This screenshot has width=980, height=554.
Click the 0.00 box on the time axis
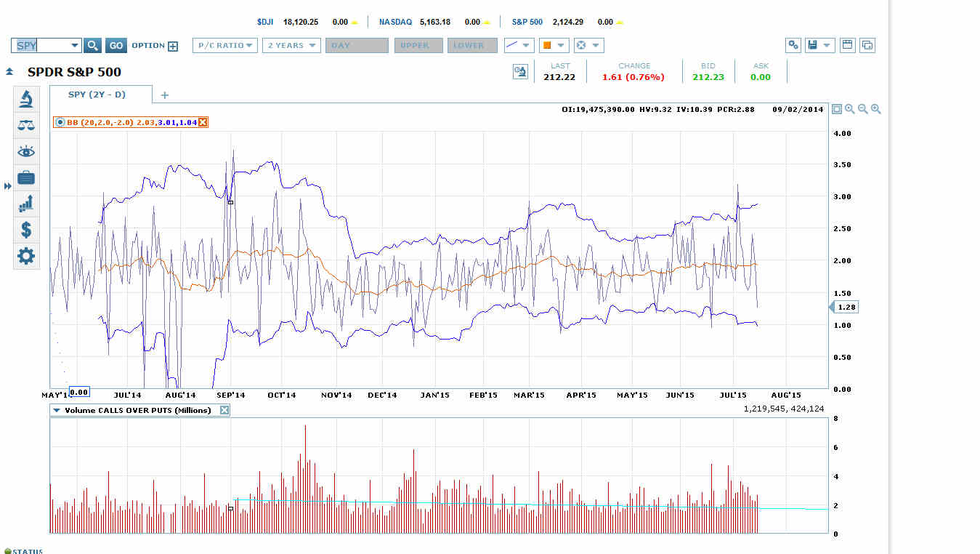point(79,392)
